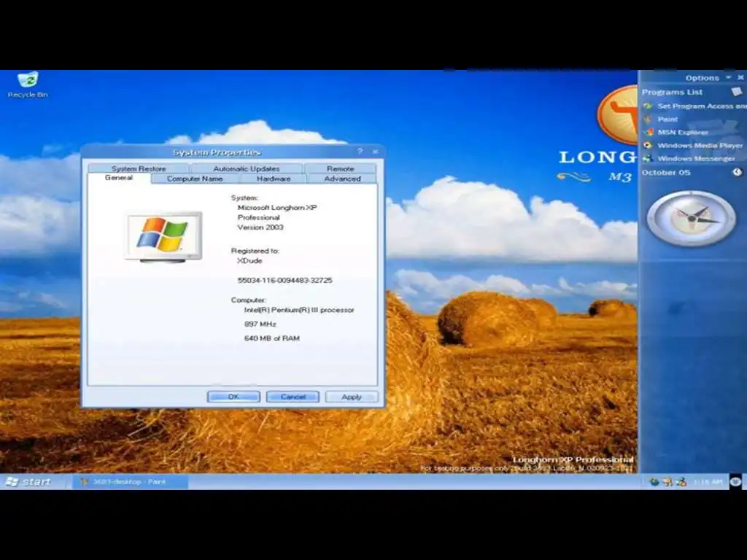Click the System Properties title bar
The width and height of the screenshot is (747, 560).
coord(217,152)
